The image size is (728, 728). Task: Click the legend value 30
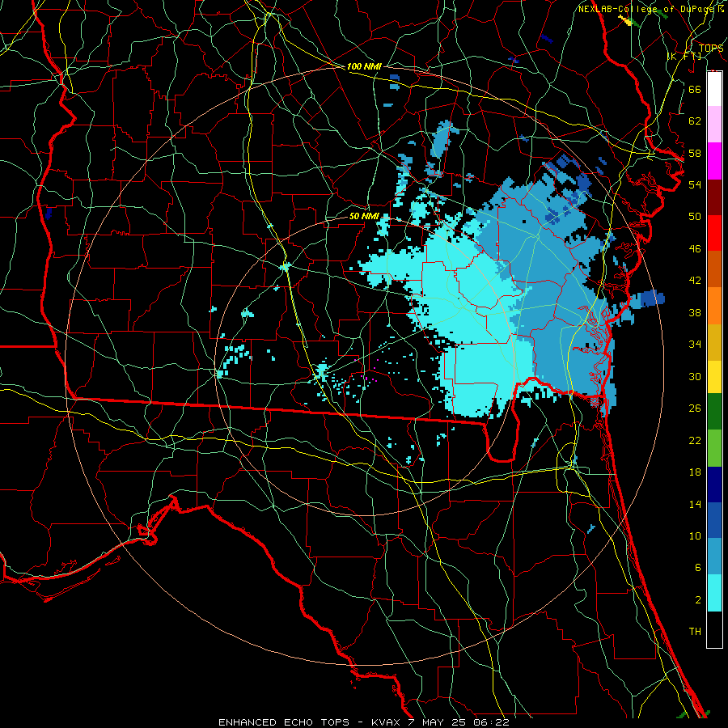point(695,376)
